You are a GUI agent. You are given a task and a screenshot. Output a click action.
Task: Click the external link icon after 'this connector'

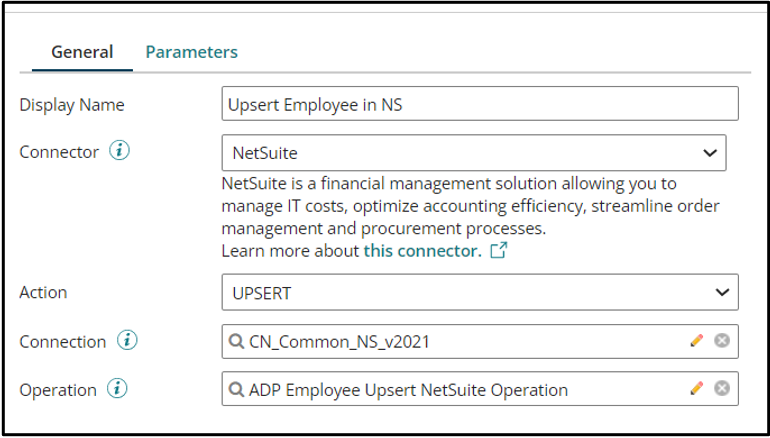click(x=498, y=251)
